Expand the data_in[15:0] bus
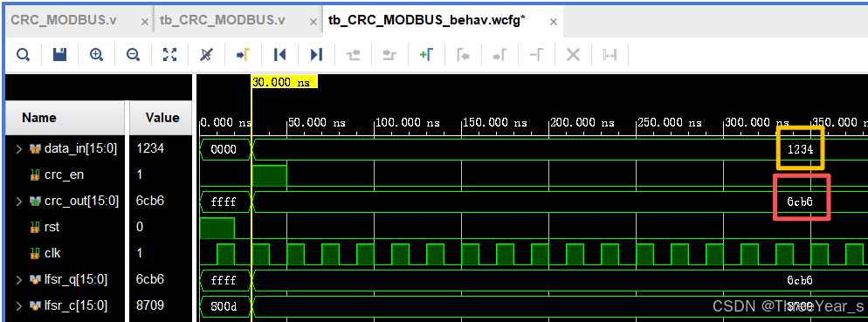Viewport: 868px width, 322px height. 19,149
